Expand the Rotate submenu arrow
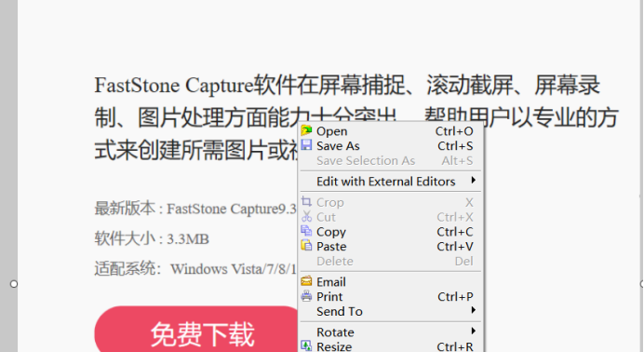Screen dimensions: 644x352 pos(474,332)
